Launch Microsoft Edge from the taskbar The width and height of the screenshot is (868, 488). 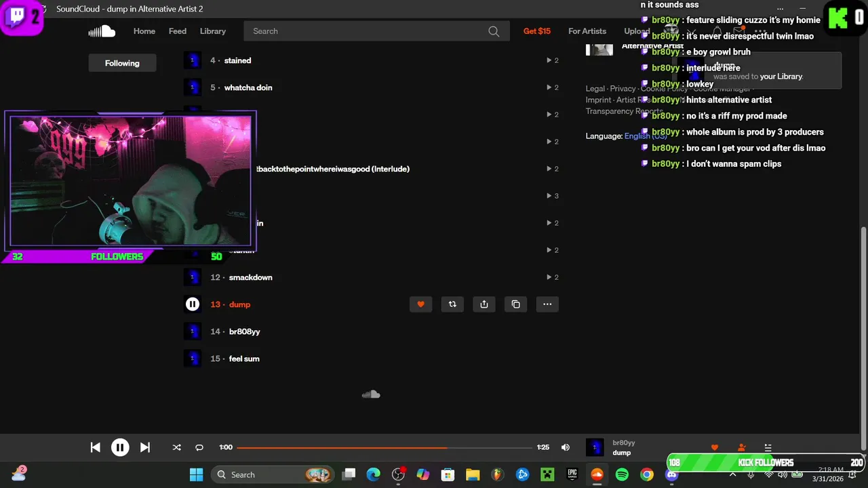coord(374,474)
